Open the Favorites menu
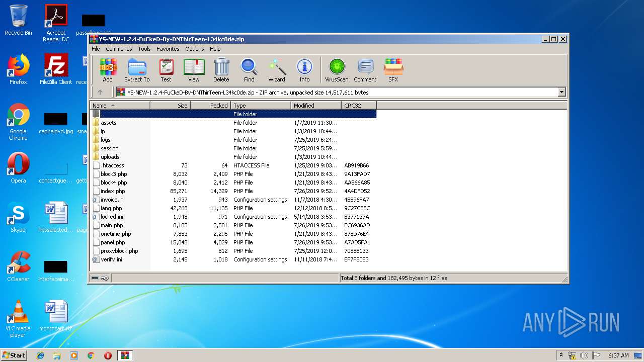The width and height of the screenshot is (644, 362). 168,49
